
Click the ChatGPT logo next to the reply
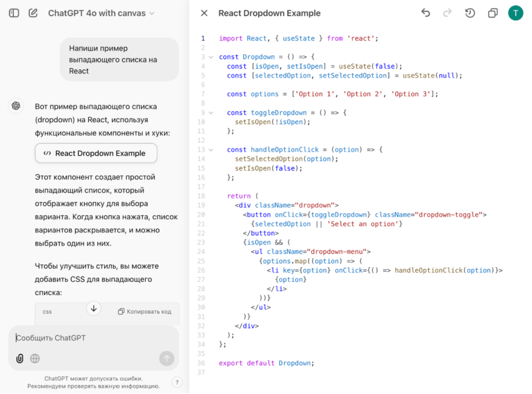pos(16,106)
